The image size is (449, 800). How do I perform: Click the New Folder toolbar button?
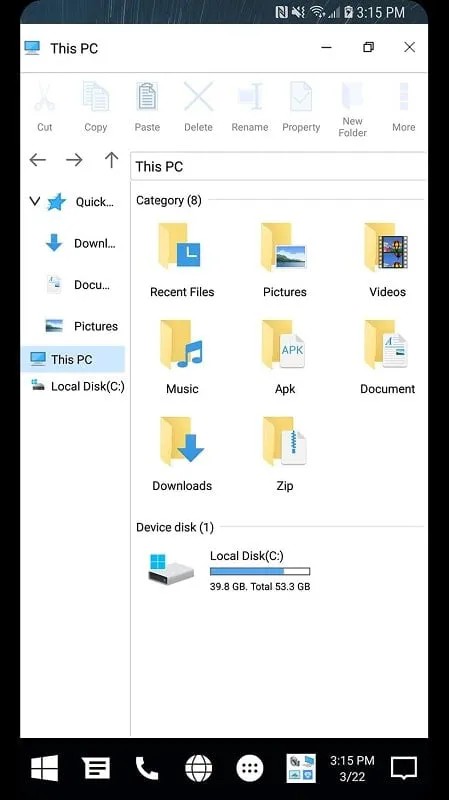pyautogui.click(x=352, y=109)
